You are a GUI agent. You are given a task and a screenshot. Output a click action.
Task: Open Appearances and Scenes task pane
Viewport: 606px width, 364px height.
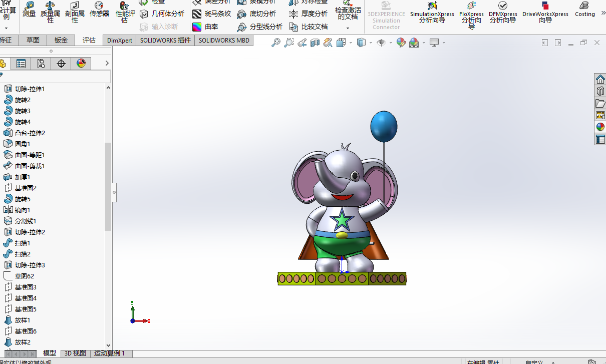pos(600,127)
